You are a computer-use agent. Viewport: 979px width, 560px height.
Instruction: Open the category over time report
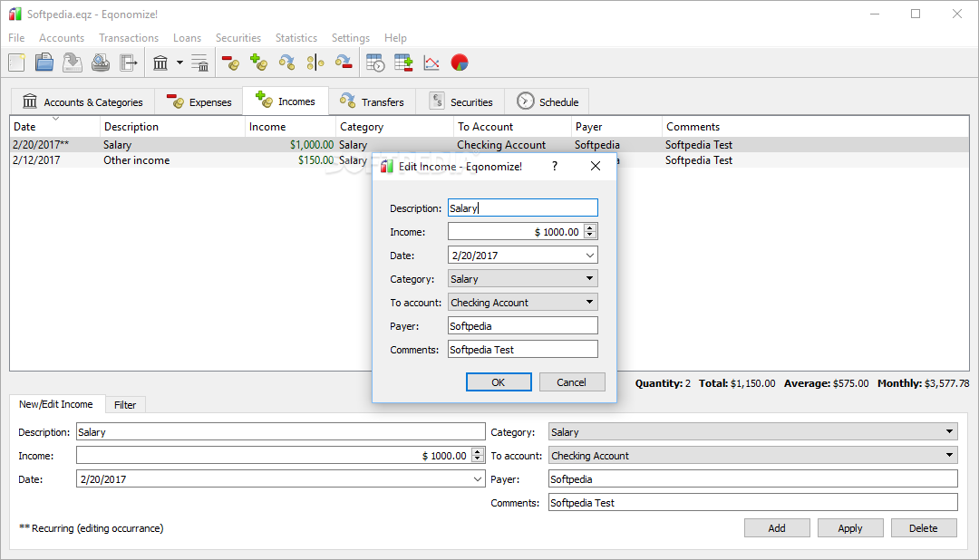tap(375, 63)
